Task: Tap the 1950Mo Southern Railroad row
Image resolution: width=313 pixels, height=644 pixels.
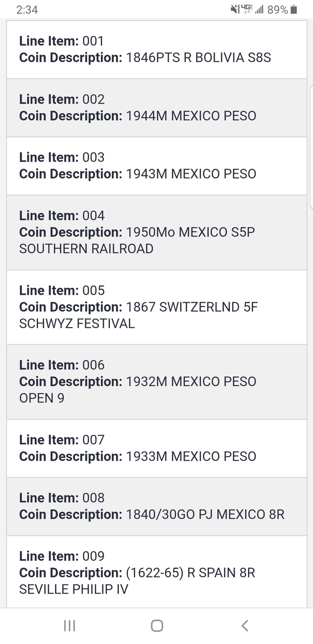Action: [156, 232]
